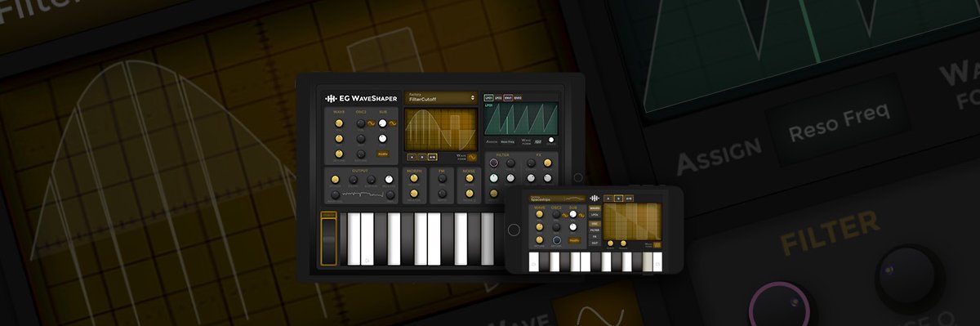
Task: Open the LFOs tab on the phone
Action: tap(595, 215)
